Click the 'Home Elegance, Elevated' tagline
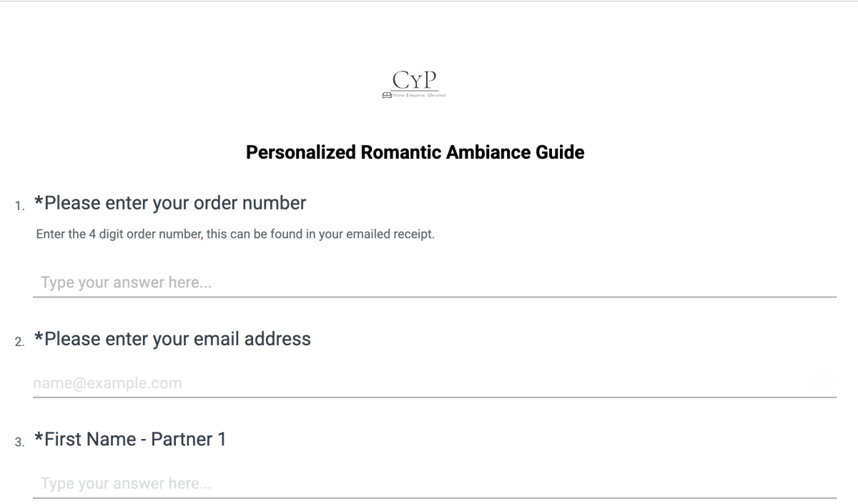The height and width of the screenshot is (504, 858). (x=418, y=96)
